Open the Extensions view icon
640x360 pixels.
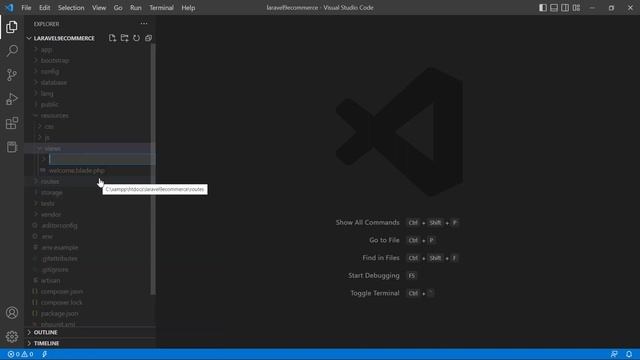click(x=12, y=123)
